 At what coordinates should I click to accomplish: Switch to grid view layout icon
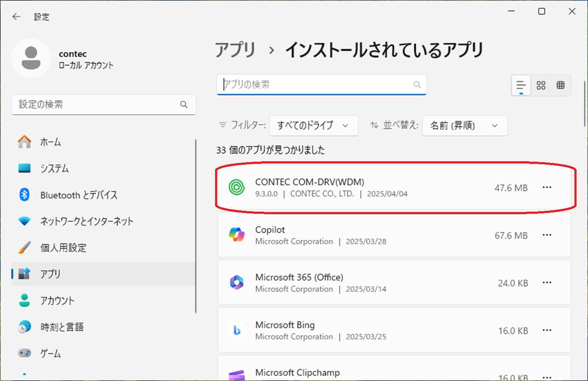(x=541, y=85)
